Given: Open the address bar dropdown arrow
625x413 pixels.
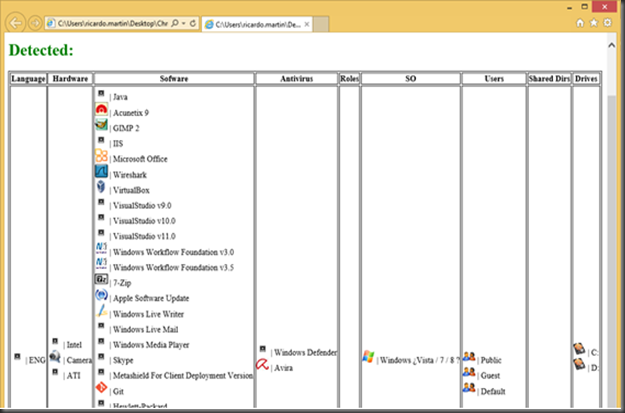Looking at the screenshot, I should (x=184, y=24).
